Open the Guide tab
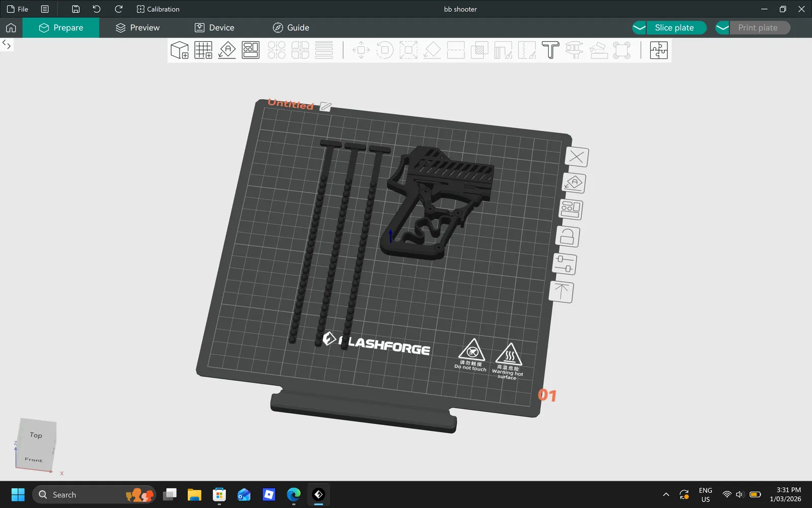The image size is (812, 508). (x=291, y=27)
